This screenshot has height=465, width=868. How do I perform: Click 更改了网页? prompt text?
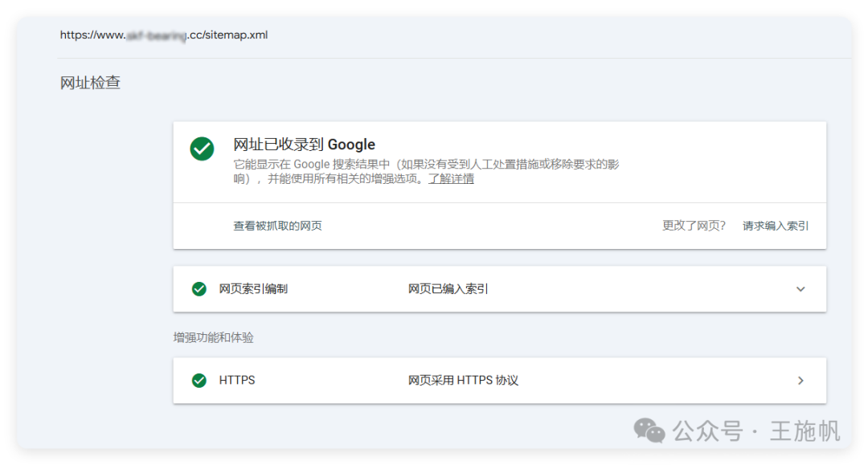click(x=694, y=226)
